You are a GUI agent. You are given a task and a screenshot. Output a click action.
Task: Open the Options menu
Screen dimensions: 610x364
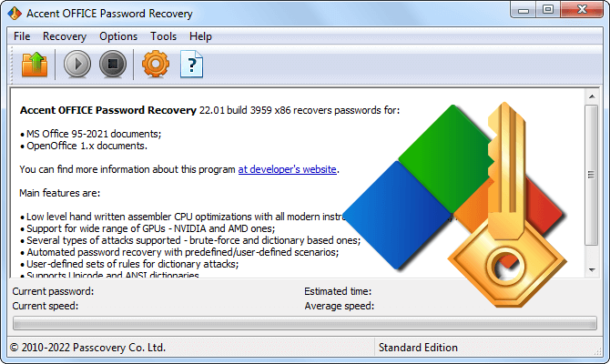coord(118,36)
